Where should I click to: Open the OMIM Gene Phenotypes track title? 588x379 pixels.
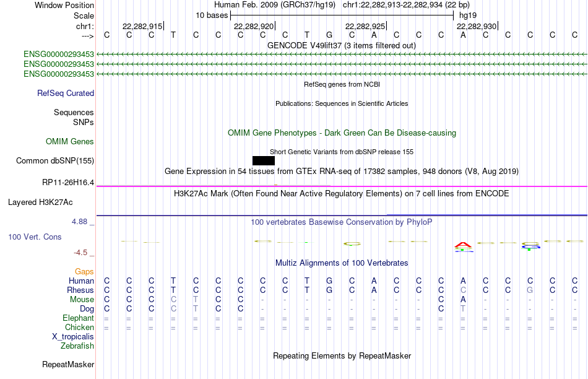click(342, 133)
